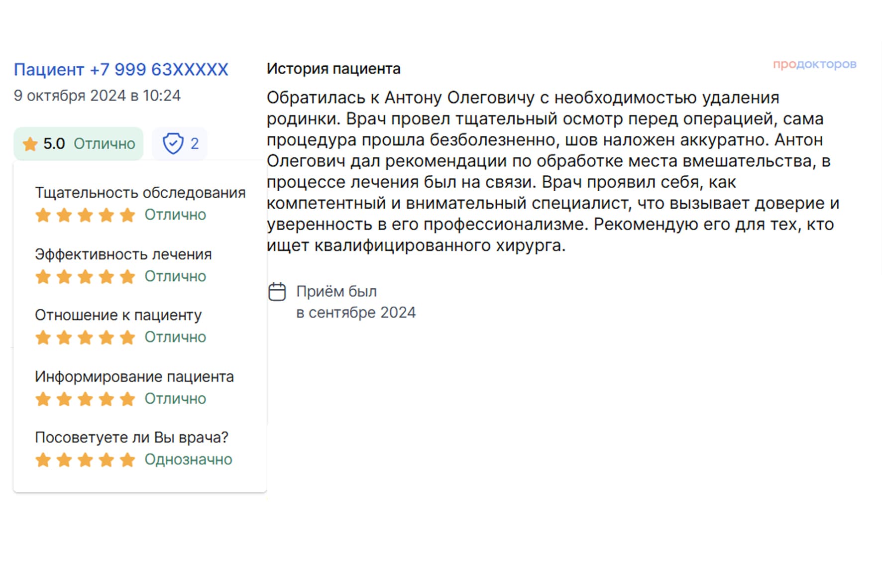Click the Тщательность обследования label

click(140, 193)
